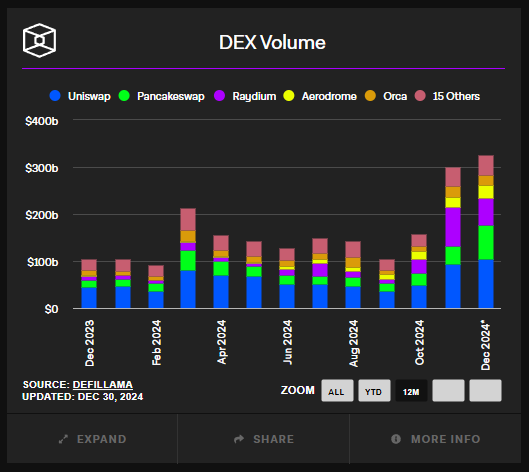Image resolution: width=529 pixels, height=472 pixels.
Task: Click the Apr 2024 axis label
Action: click(222, 342)
